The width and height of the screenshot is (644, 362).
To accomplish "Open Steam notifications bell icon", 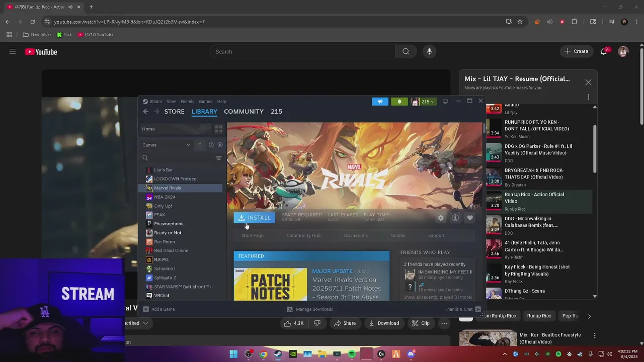I will pos(399,102).
